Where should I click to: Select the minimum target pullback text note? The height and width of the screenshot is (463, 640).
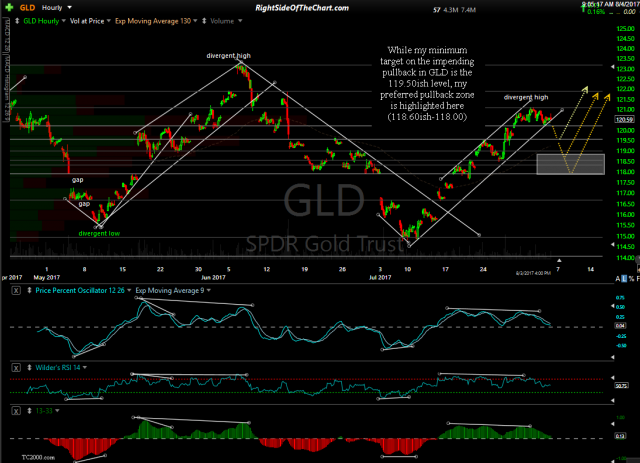(427, 83)
